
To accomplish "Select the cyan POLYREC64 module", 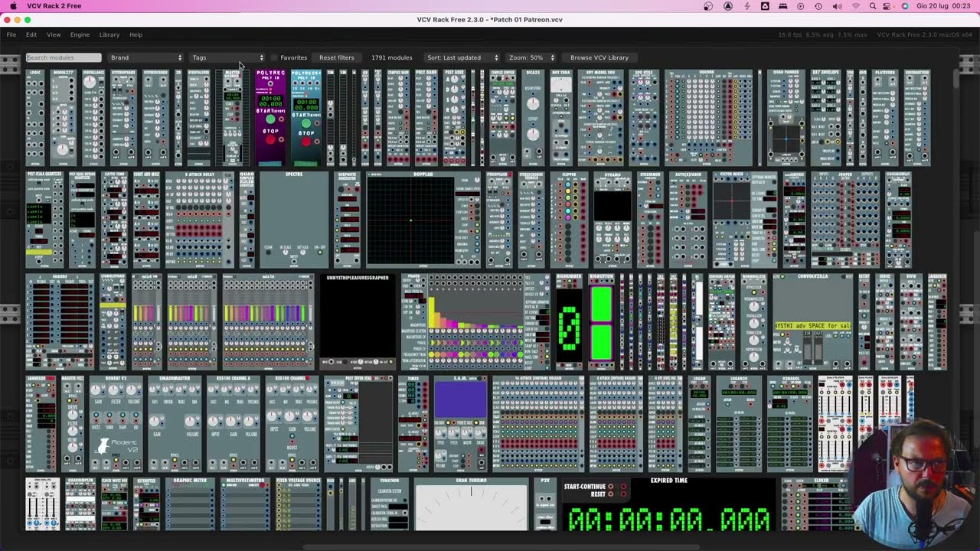I will pos(305,117).
